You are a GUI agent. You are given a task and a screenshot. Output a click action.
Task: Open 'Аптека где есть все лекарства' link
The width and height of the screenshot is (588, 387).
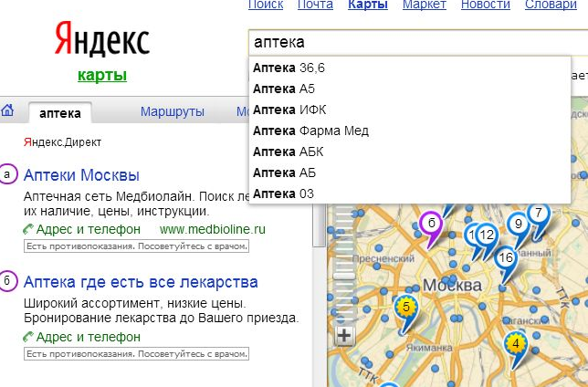pos(141,282)
